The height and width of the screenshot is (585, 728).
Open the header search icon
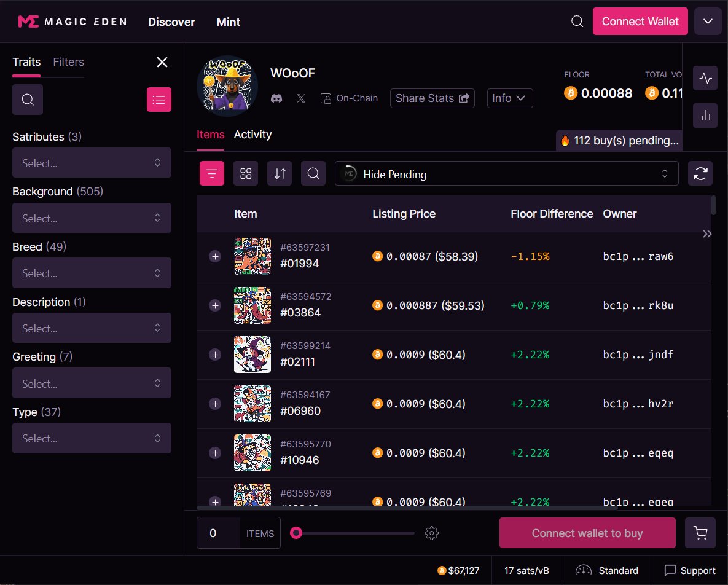point(577,22)
